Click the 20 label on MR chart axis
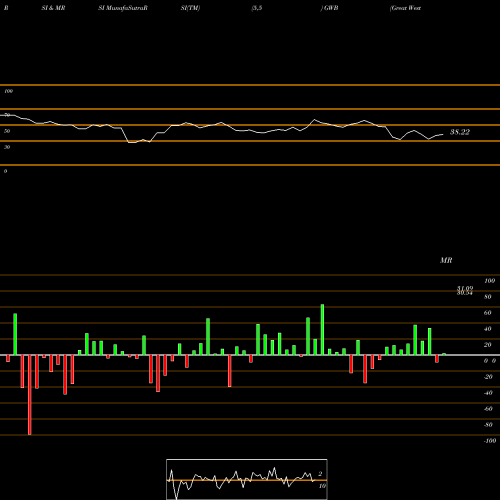 tap(488, 345)
